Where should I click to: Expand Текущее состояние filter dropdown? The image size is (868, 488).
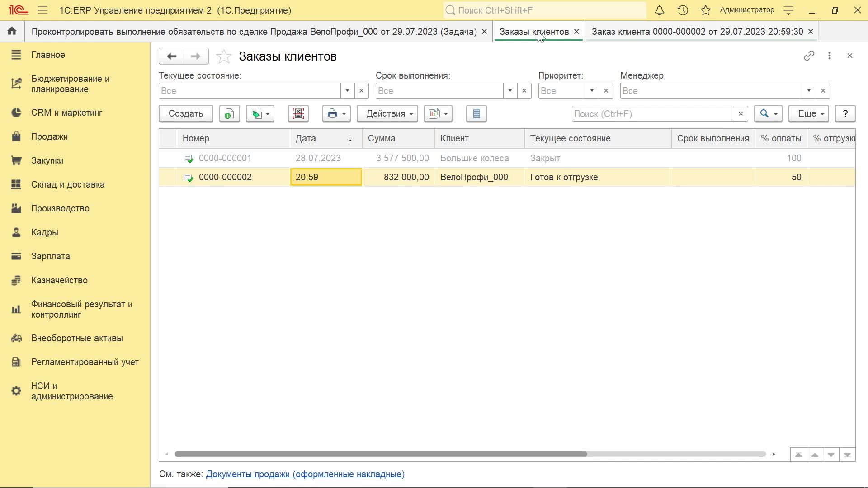point(347,91)
